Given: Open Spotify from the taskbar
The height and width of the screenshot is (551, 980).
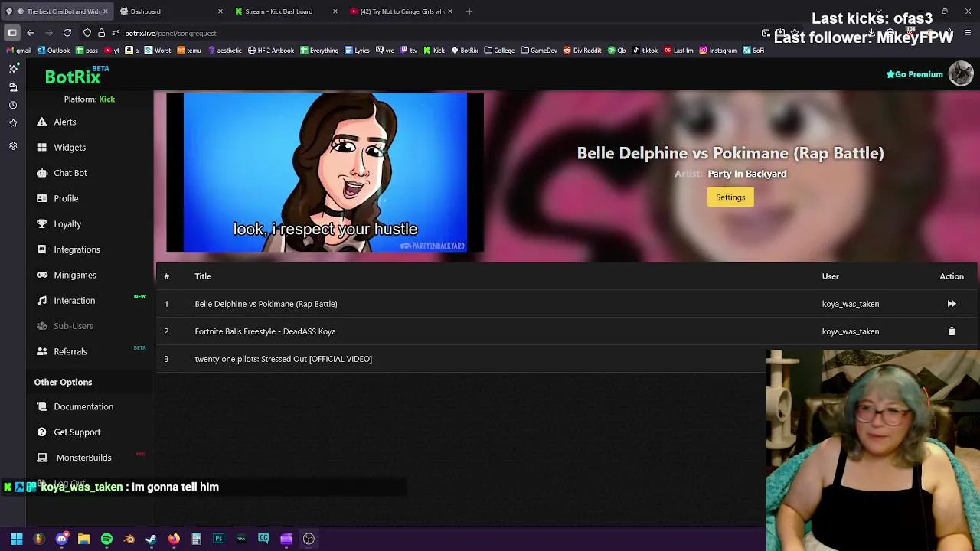Looking at the screenshot, I should click(x=106, y=539).
